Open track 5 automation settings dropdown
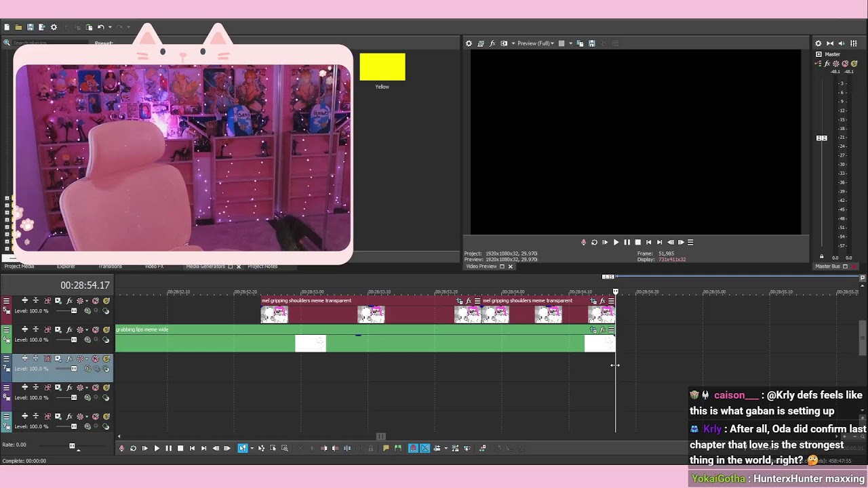868x488 pixels. (x=87, y=301)
